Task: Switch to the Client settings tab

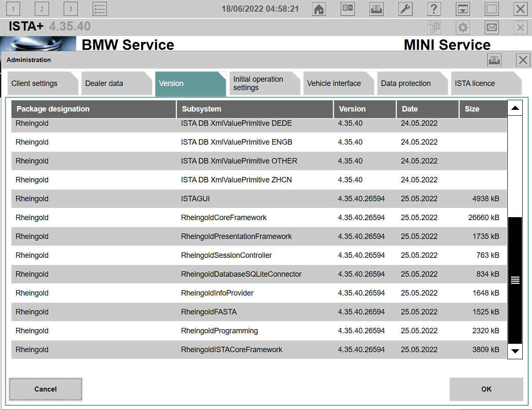Action: (x=43, y=83)
